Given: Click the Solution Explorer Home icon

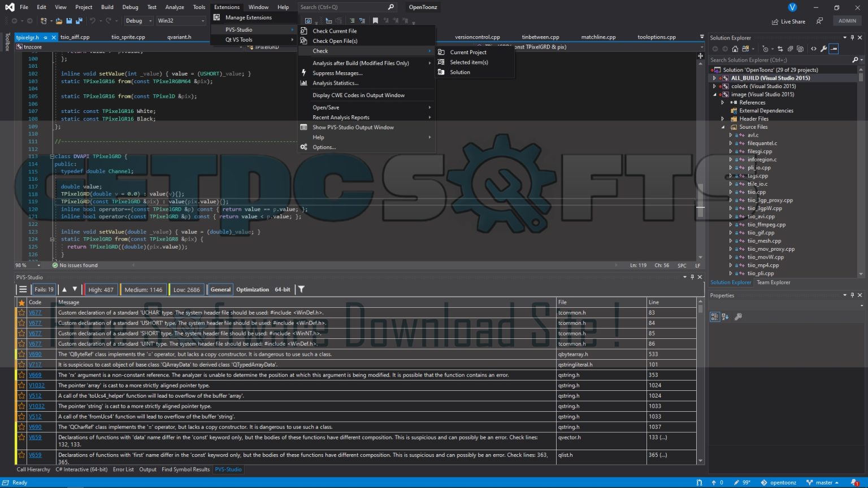Looking at the screenshot, I should pos(735,49).
